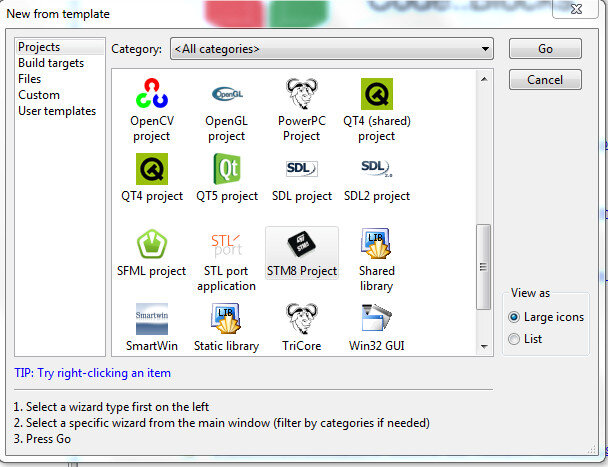Select the SDL2 project icon
The height and width of the screenshot is (467, 608).
377,169
